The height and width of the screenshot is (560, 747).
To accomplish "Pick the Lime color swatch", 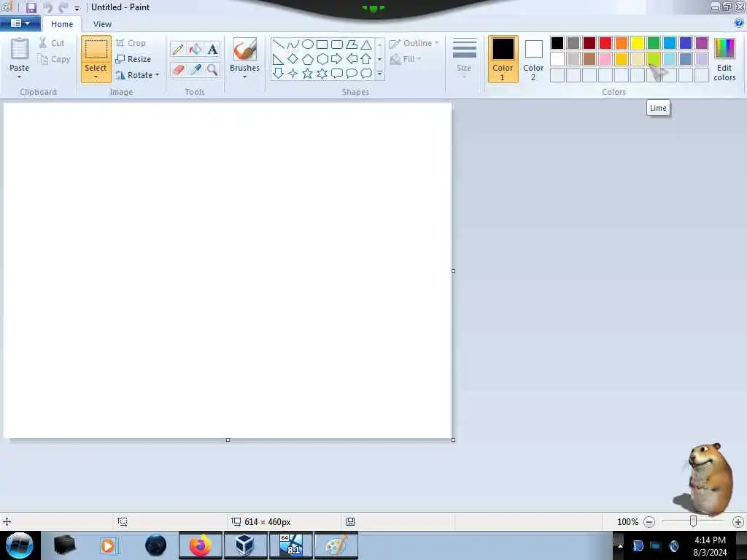I will [654, 59].
